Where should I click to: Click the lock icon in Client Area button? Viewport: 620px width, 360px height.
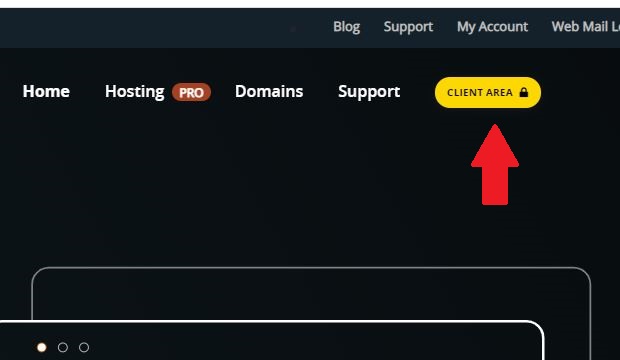coord(524,92)
